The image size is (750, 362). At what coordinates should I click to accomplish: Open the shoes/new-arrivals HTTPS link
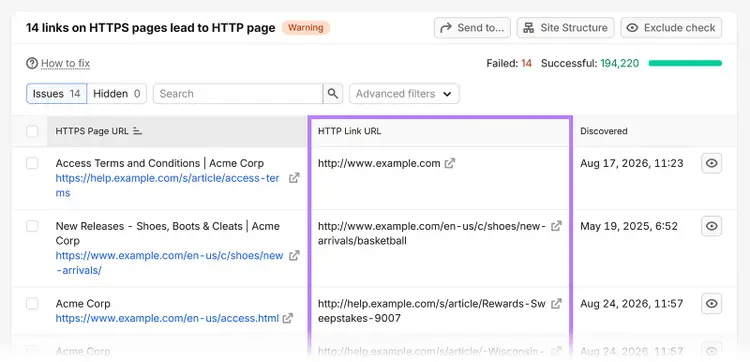[x=169, y=263]
